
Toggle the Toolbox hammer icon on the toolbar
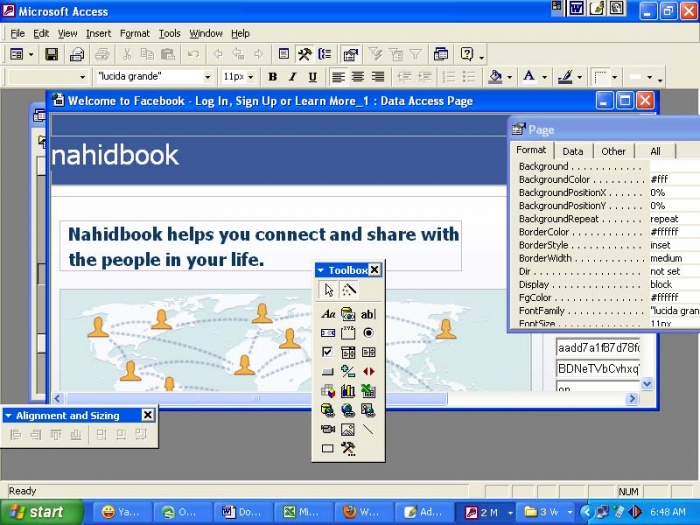[x=305, y=54]
